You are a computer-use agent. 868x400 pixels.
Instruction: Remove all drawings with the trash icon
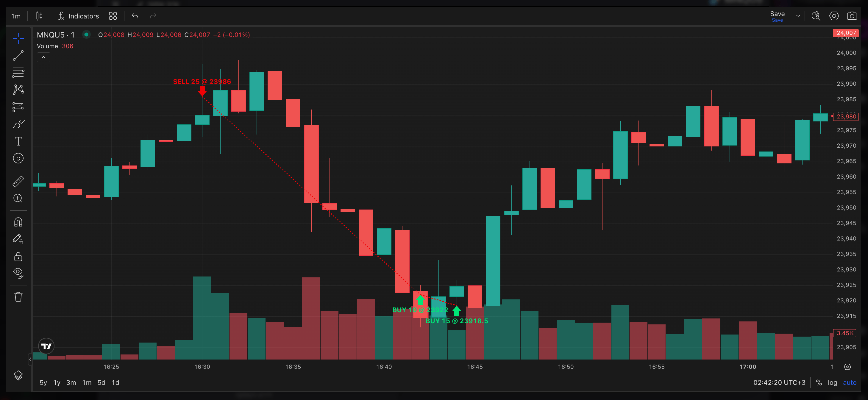(18, 296)
